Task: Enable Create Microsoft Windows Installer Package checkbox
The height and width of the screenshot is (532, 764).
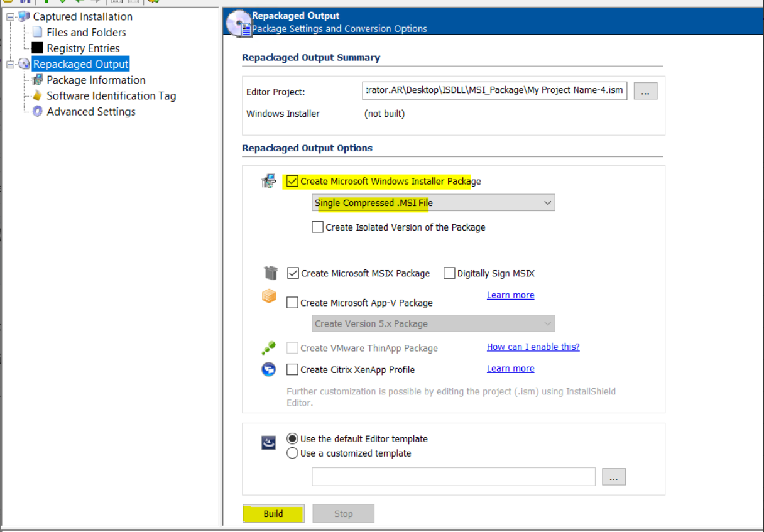Action: (x=292, y=181)
